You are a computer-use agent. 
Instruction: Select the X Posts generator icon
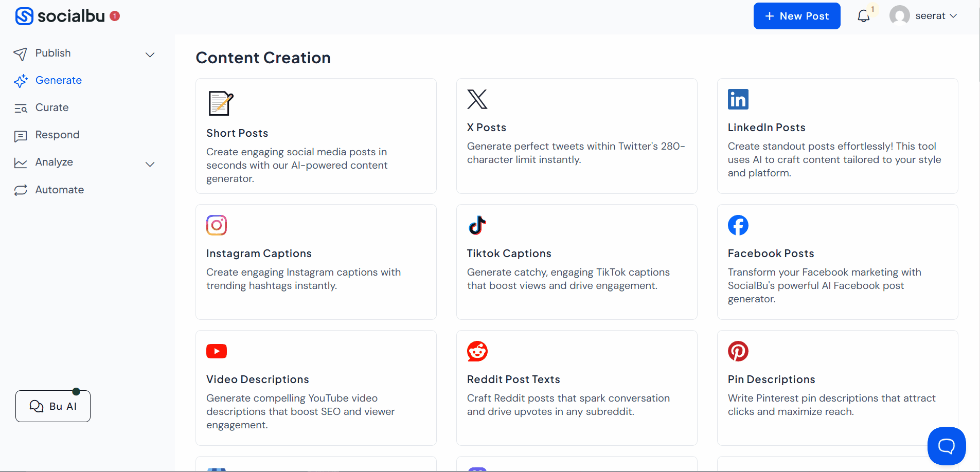point(476,99)
